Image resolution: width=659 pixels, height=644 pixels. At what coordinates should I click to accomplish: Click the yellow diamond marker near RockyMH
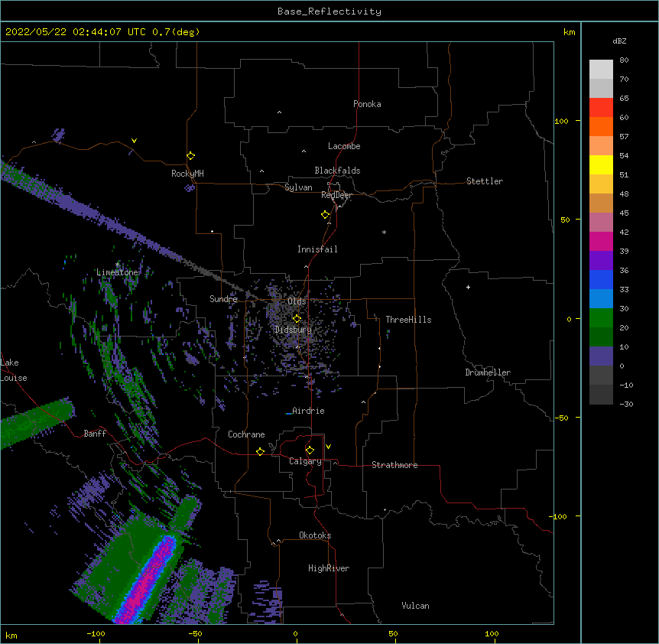point(190,155)
